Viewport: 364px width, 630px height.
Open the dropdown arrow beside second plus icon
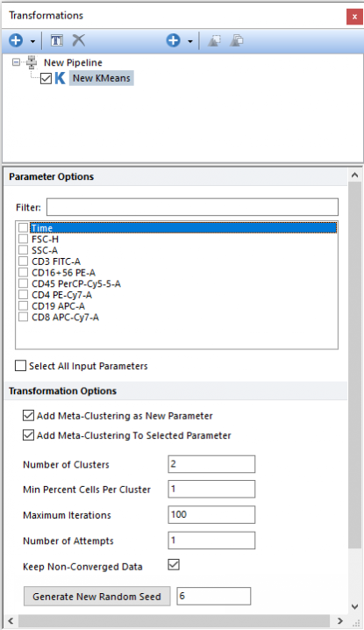point(190,41)
